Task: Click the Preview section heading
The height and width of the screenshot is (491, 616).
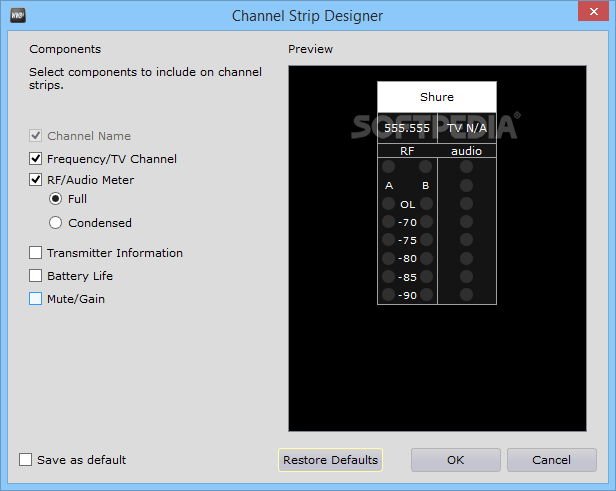Action: [310, 49]
